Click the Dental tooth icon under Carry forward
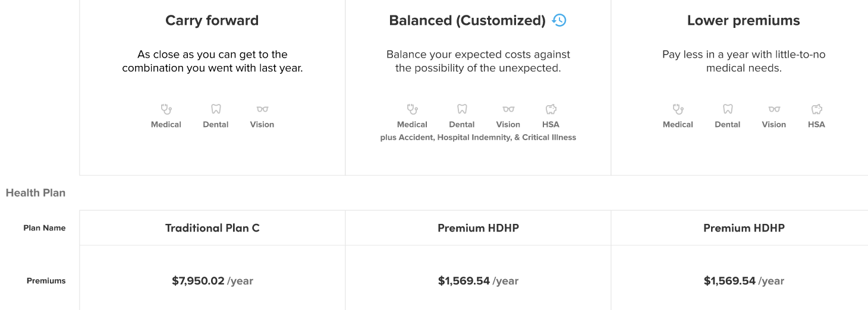 coord(216,109)
